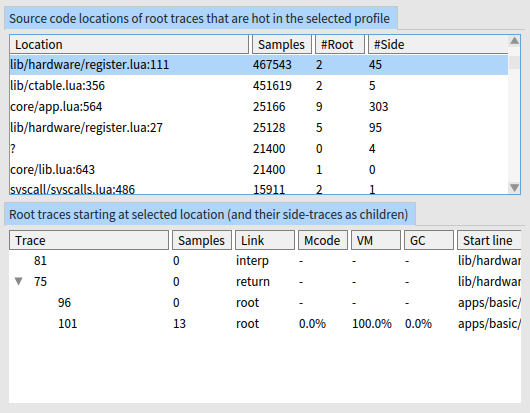Sort by the #Root column header
The width and height of the screenshot is (530, 413).
click(x=340, y=44)
